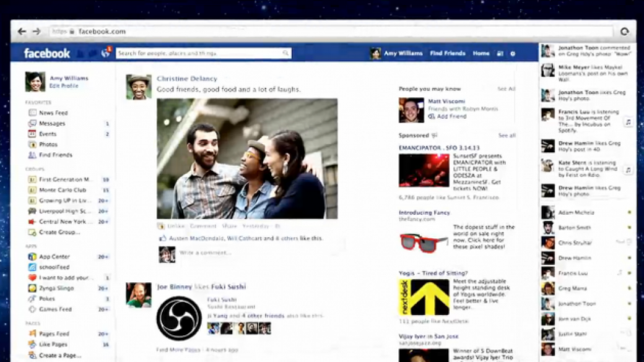Click the Fuki Sushi circular logo
The height and width of the screenshot is (362, 644).
(179, 318)
